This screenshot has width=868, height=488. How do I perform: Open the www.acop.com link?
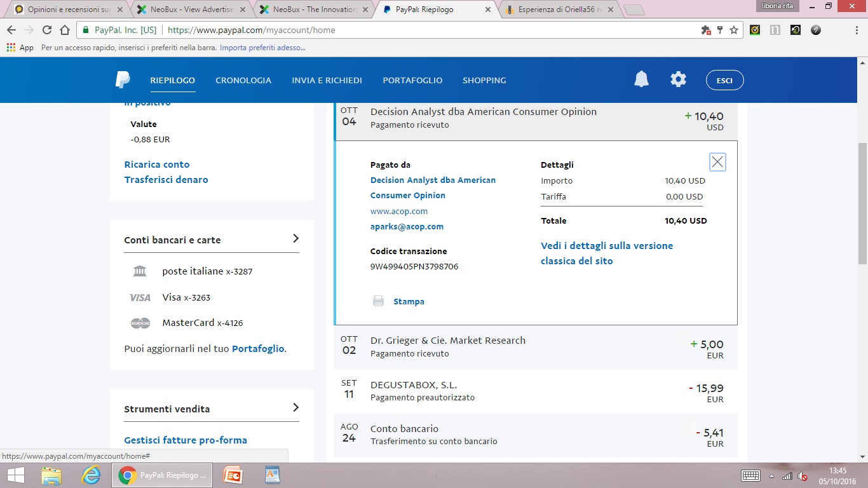click(x=399, y=211)
